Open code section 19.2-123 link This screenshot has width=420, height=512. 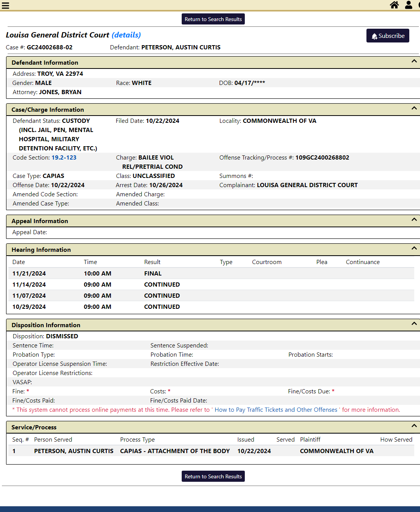click(x=64, y=158)
